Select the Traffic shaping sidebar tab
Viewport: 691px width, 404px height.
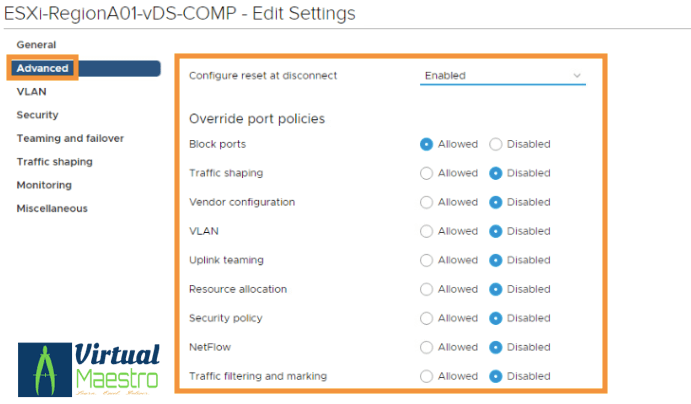[x=54, y=162]
